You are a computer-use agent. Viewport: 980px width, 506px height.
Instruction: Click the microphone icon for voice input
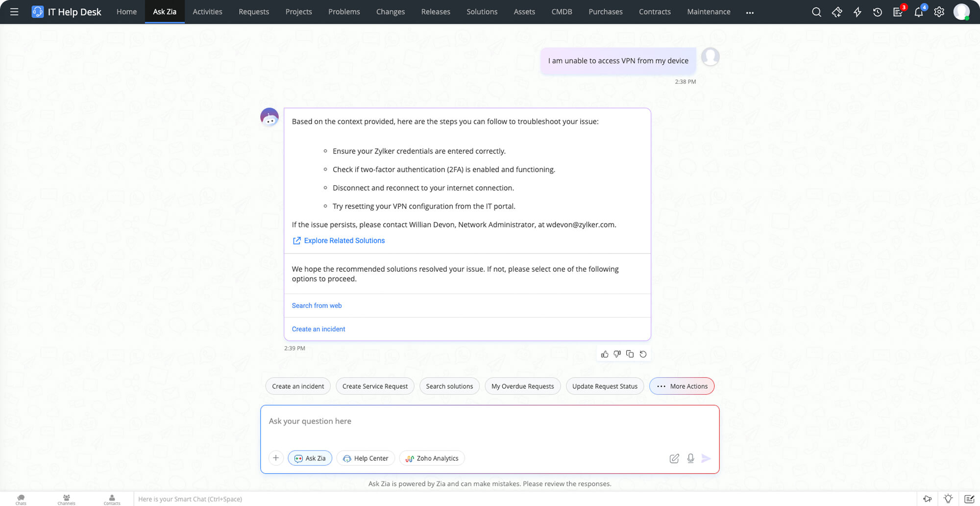click(x=690, y=458)
